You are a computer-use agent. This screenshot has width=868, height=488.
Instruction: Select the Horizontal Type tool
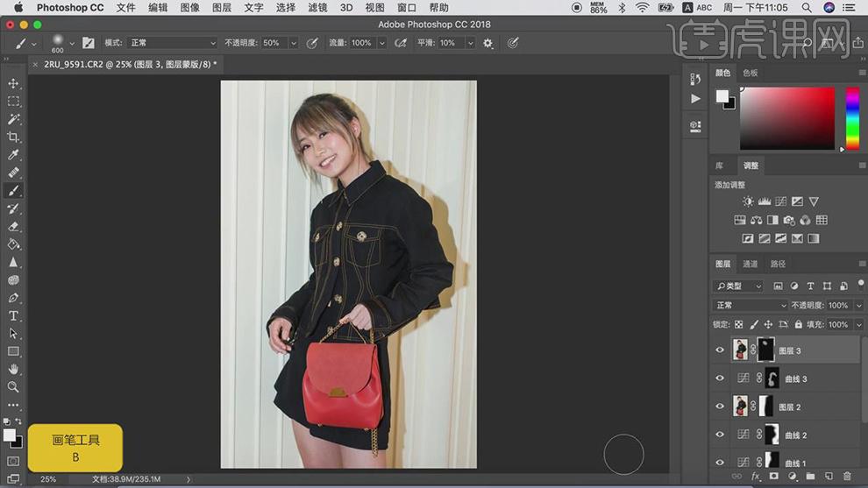pyautogui.click(x=13, y=316)
